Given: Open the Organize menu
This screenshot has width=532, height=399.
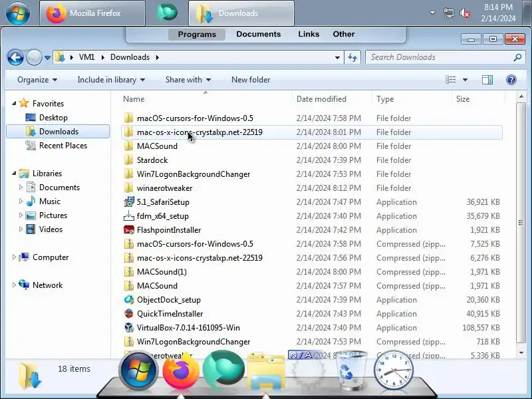Looking at the screenshot, I should [37, 80].
